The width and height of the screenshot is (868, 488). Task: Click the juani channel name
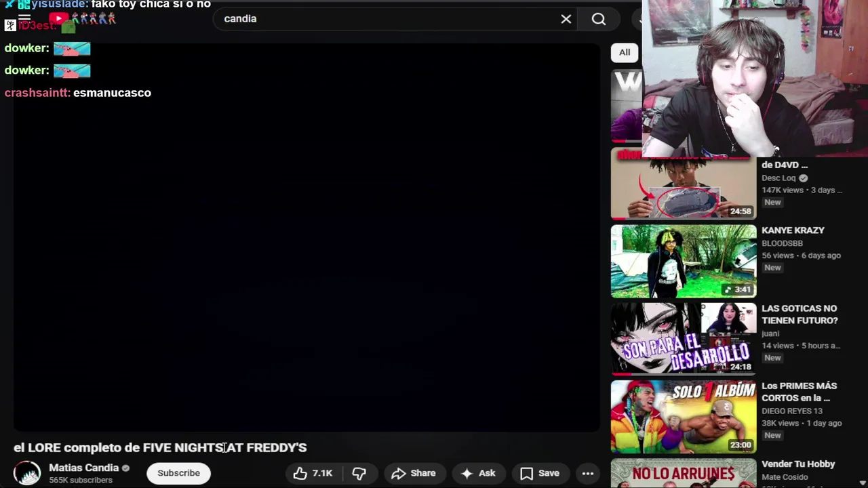point(770,333)
